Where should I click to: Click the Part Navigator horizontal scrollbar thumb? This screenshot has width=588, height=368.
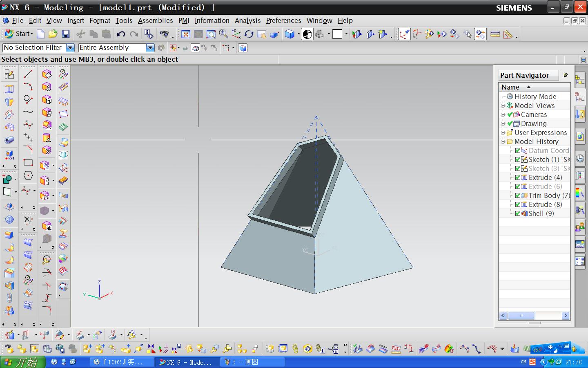(521, 315)
